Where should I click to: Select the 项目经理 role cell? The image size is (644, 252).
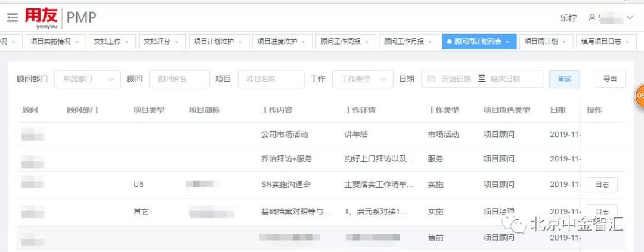click(x=499, y=211)
